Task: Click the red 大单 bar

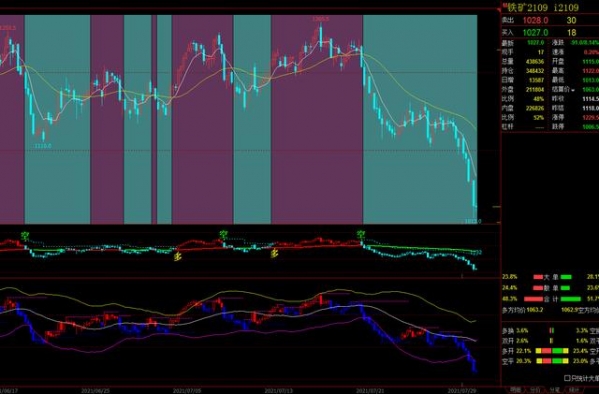Action: coord(538,277)
